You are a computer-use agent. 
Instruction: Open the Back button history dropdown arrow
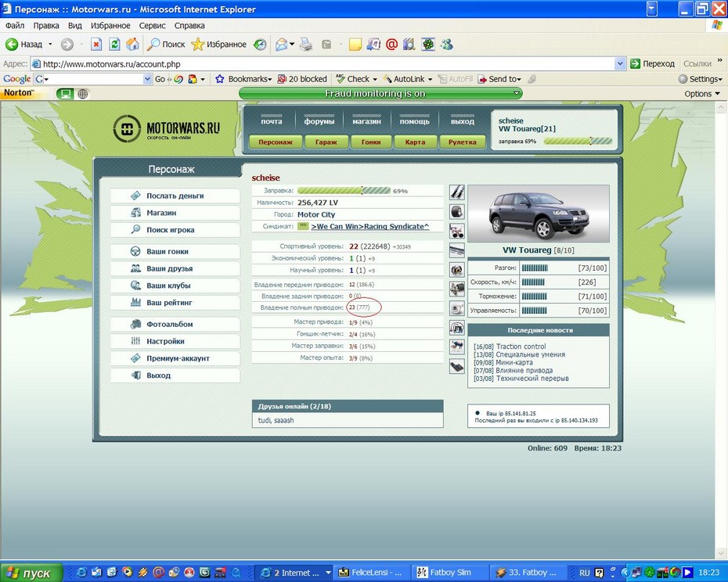click(50, 45)
